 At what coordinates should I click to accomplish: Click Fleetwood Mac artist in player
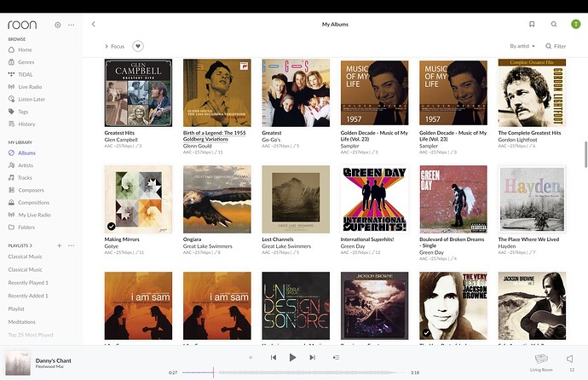49,366
